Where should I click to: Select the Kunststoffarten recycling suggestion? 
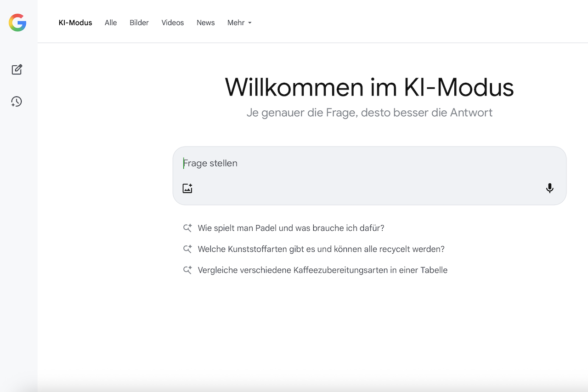click(x=321, y=249)
